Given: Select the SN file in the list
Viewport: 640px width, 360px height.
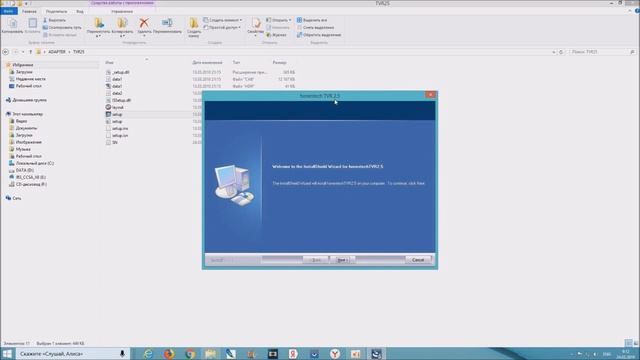Looking at the screenshot, I should click(115, 142).
